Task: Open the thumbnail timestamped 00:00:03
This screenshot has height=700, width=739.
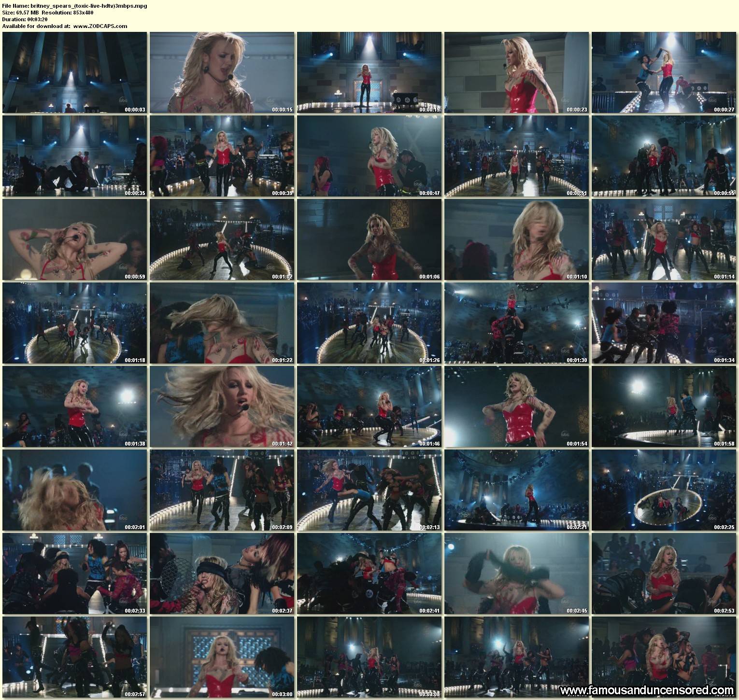Action: 74,72
